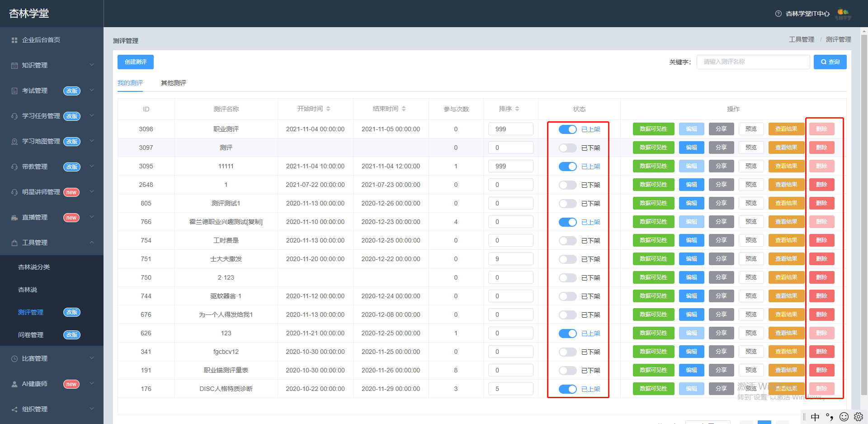Sort by 开始时间 column arrows
Screen dimensions: 868x424
(328, 109)
